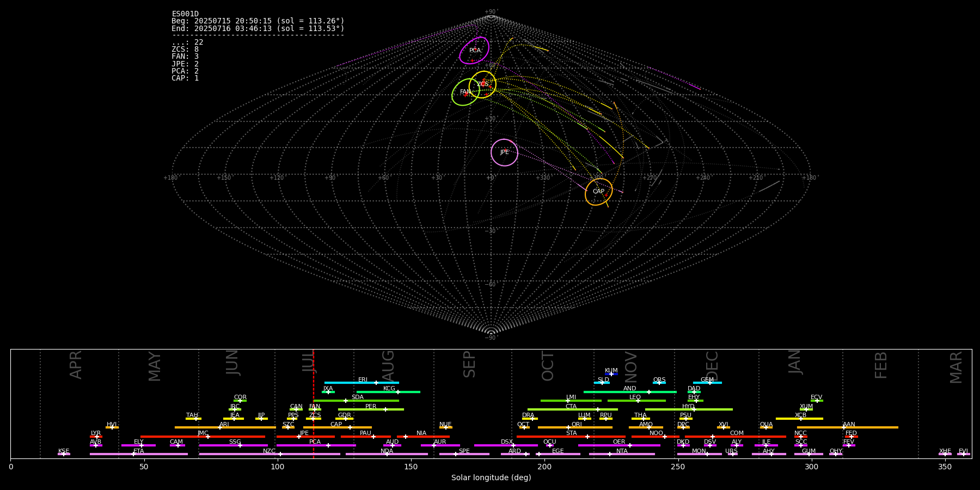Click the KUM shower label in timeline
Viewport: 980px width, 490px height.
[611, 371]
